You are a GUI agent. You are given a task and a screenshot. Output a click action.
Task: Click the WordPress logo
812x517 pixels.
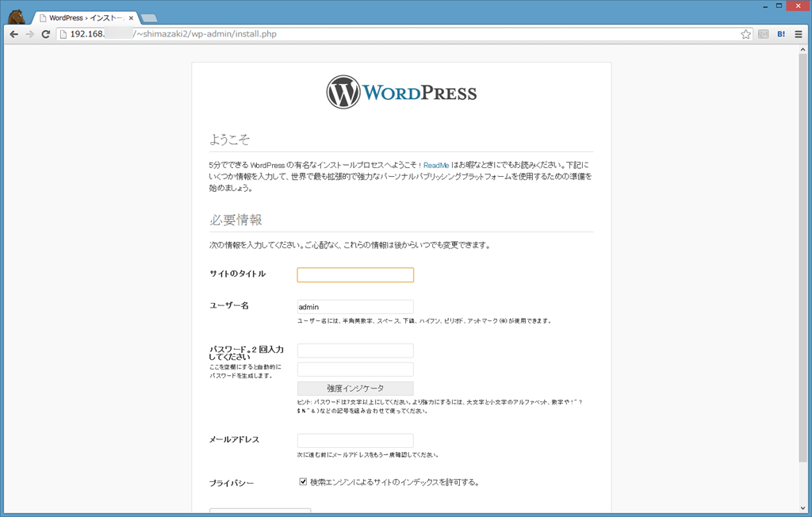401,92
